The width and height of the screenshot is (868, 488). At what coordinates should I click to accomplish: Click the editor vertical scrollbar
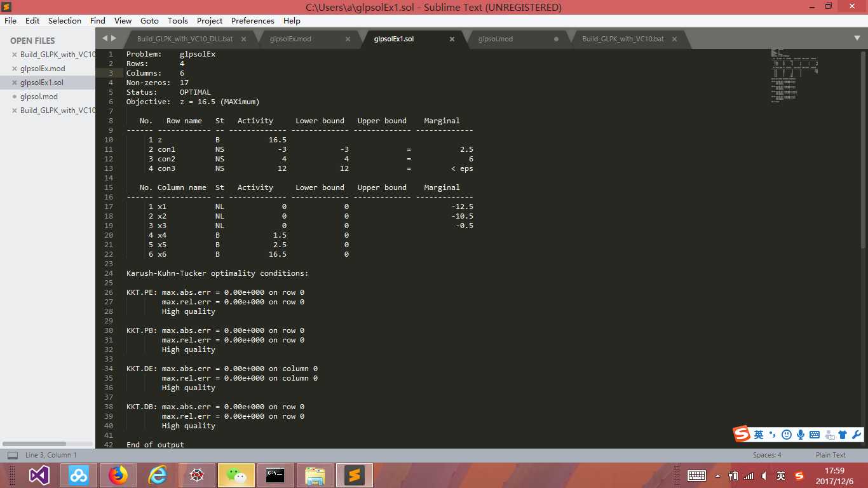(x=863, y=149)
